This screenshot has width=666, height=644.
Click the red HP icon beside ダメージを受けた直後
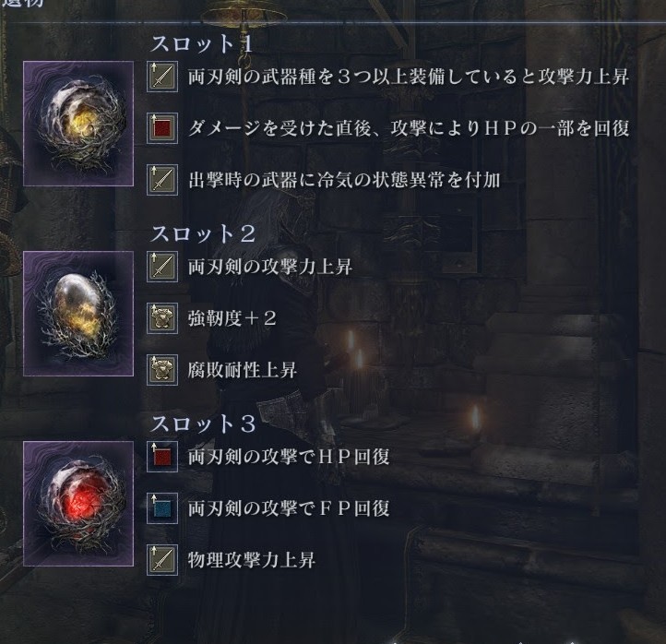click(162, 128)
